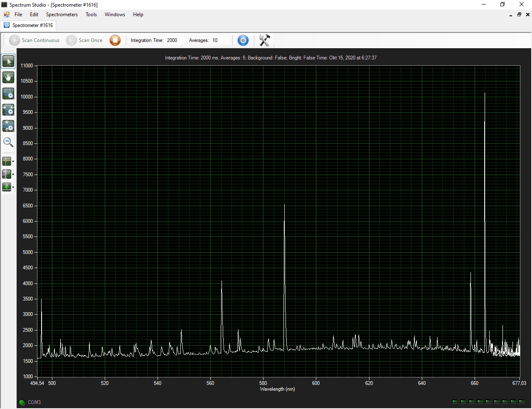Select the vertical zoom tool

pyautogui.click(x=8, y=126)
